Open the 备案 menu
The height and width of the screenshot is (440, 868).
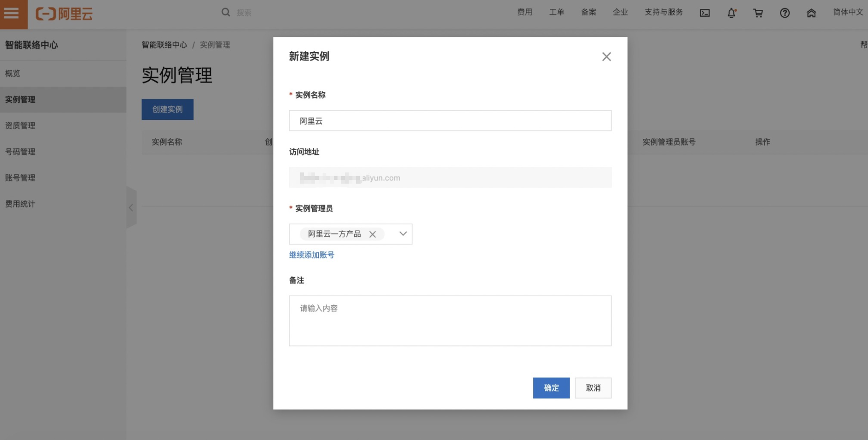tap(588, 12)
